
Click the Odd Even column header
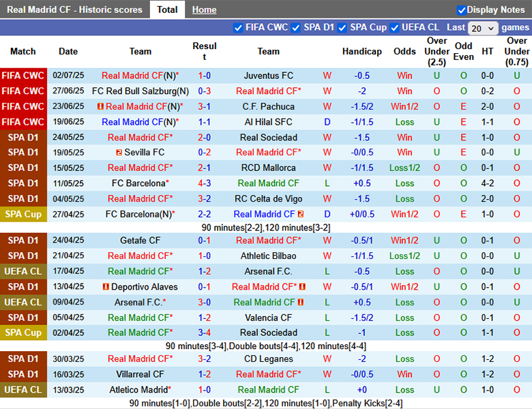coord(464,52)
